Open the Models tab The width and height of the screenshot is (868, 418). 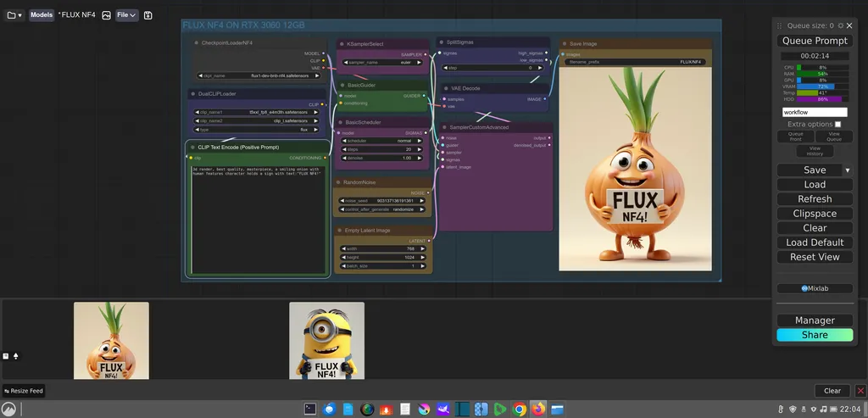[42, 15]
